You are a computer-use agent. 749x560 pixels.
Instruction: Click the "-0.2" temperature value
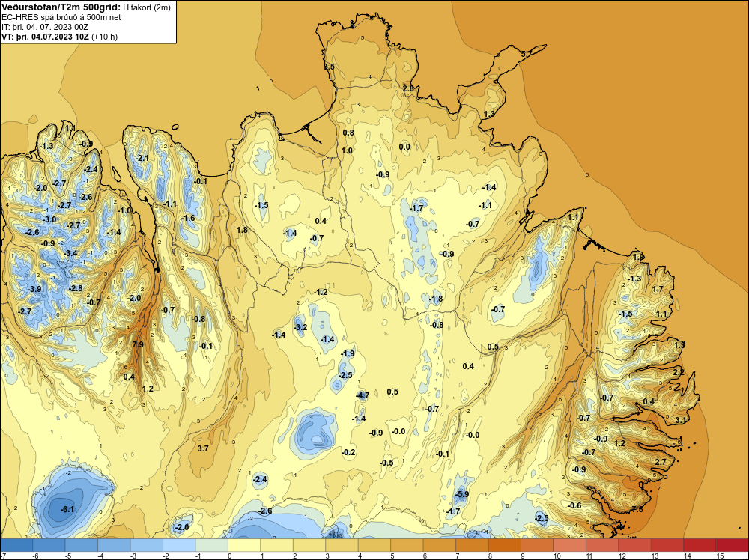coord(348,452)
